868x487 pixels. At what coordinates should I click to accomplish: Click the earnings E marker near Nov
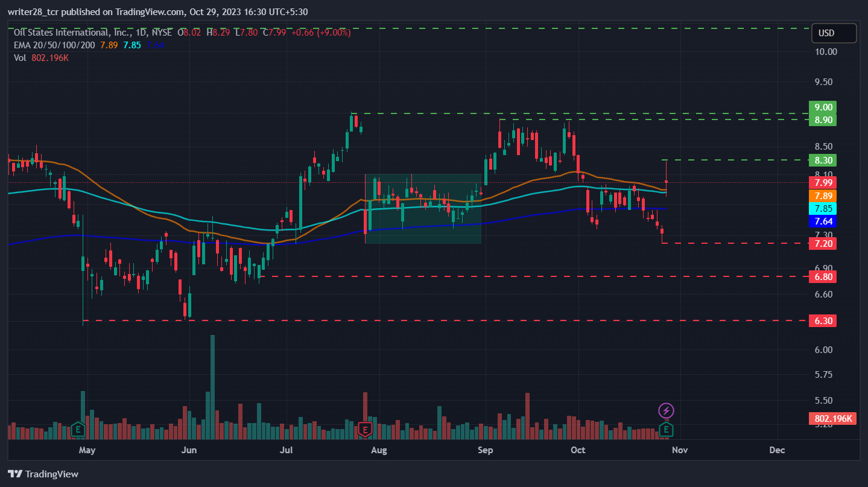tap(666, 430)
